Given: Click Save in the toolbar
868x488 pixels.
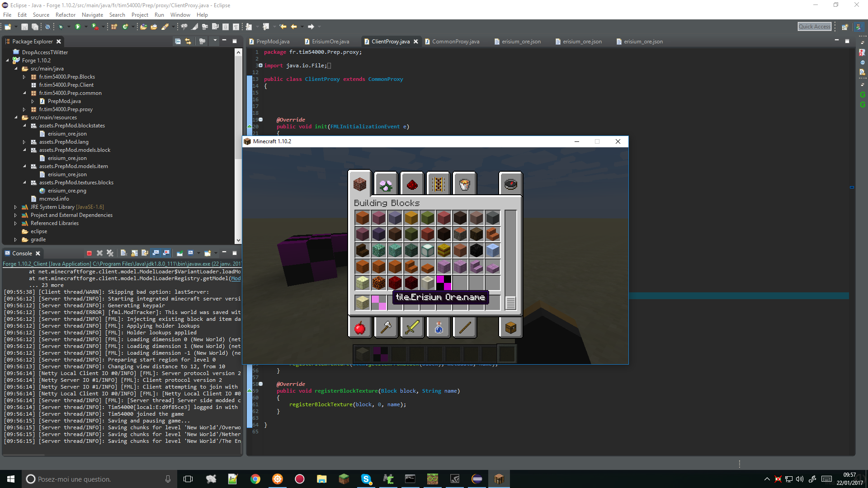Looking at the screenshot, I should [24, 27].
